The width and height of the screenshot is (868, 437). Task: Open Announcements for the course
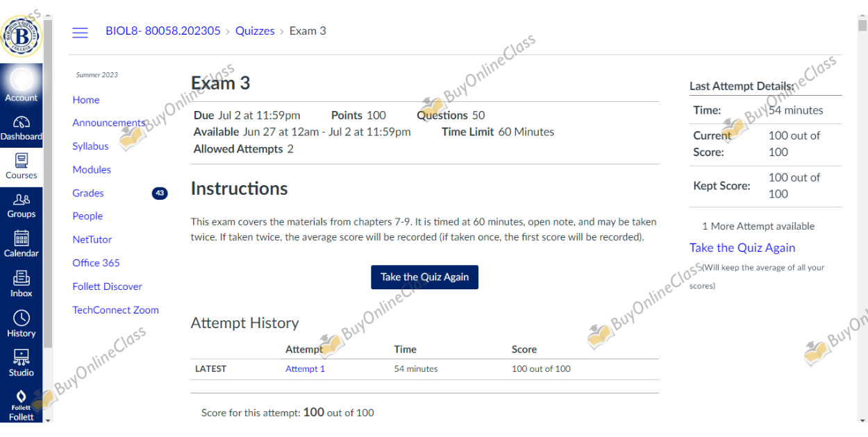point(109,122)
